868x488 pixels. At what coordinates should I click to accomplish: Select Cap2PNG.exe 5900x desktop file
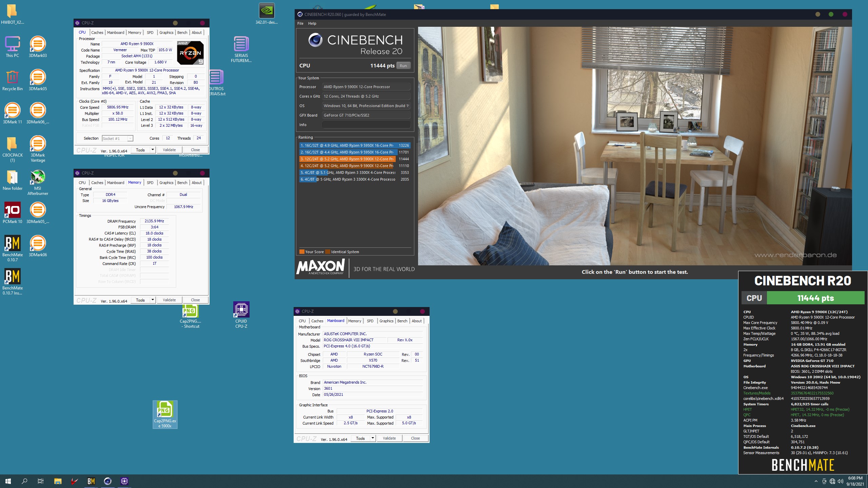pyautogui.click(x=165, y=414)
